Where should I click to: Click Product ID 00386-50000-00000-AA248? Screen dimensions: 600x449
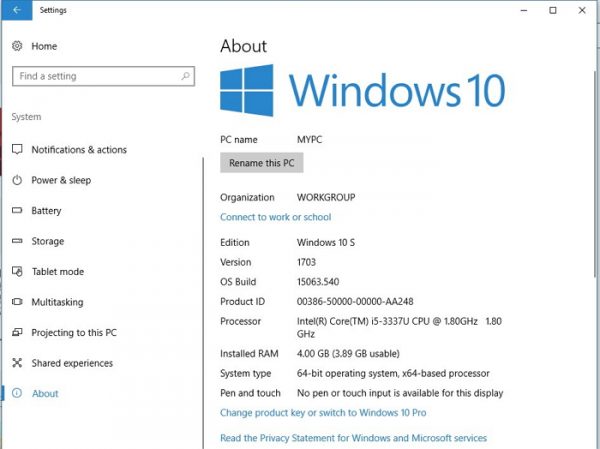355,302
